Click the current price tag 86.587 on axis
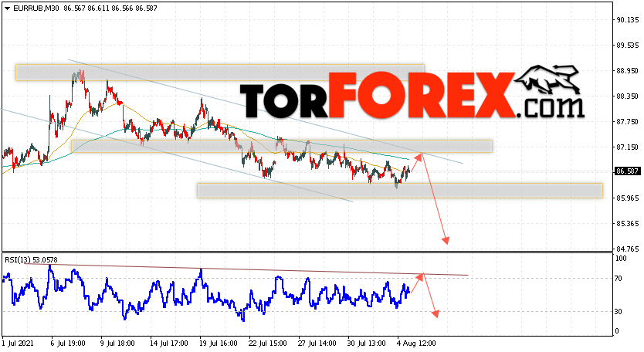Image resolution: width=644 pixels, height=352 pixels. (627, 171)
